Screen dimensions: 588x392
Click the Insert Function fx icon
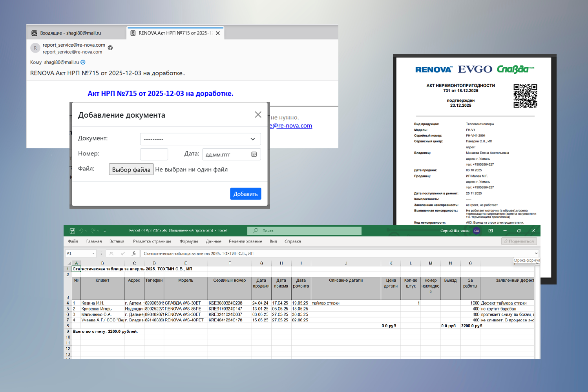tap(134, 253)
